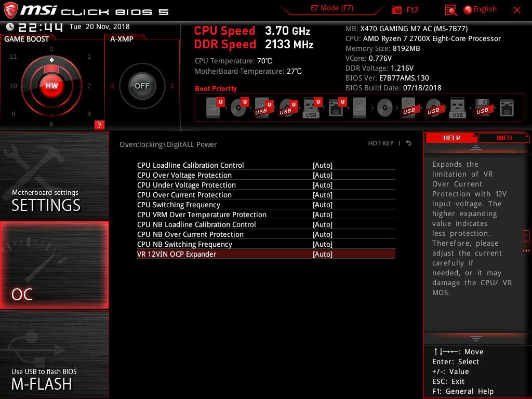Open CPU NB Switching Frequency [Auto] value

coord(323,244)
